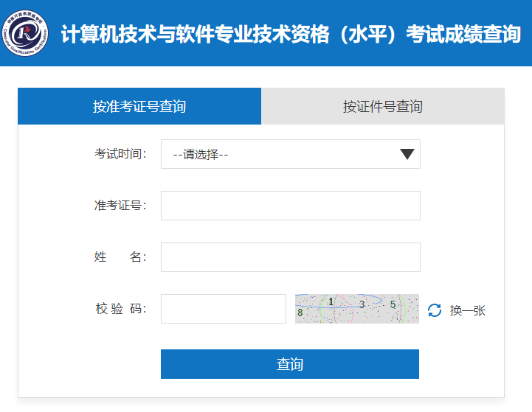This screenshot has width=532, height=412.
Task: Click the digit 5 in the captcha
Action: tap(393, 304)
